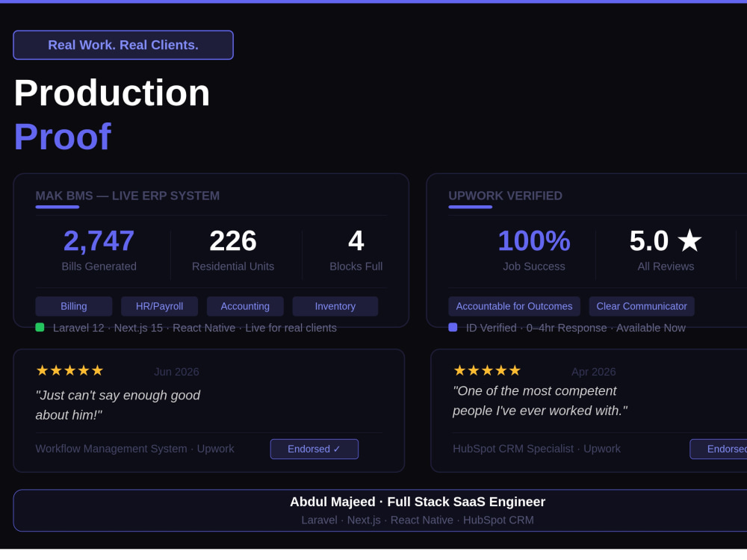Screen dimensions: 747x560
Task: Click the five-star rating on Jun 2026 review
Action: pos(69,370)
